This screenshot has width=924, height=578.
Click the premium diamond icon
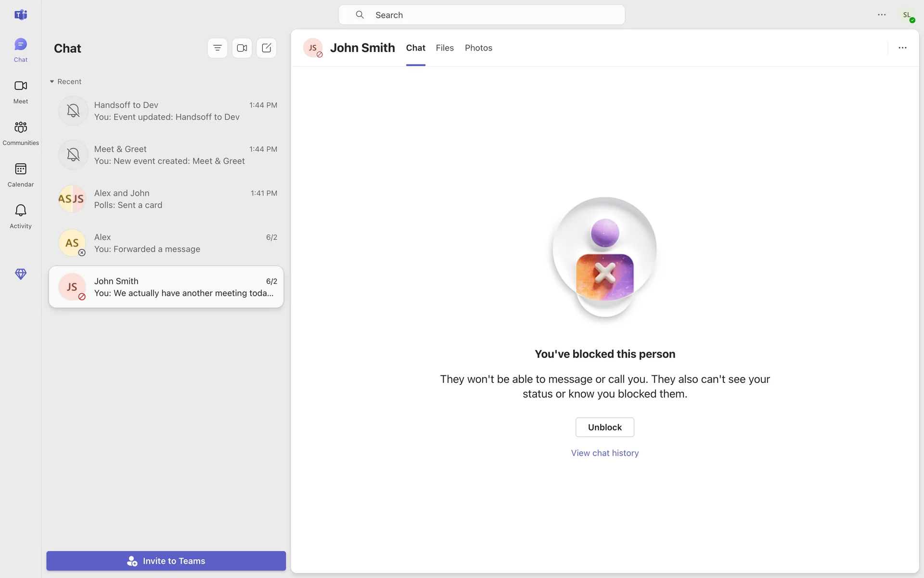(21, 274)
